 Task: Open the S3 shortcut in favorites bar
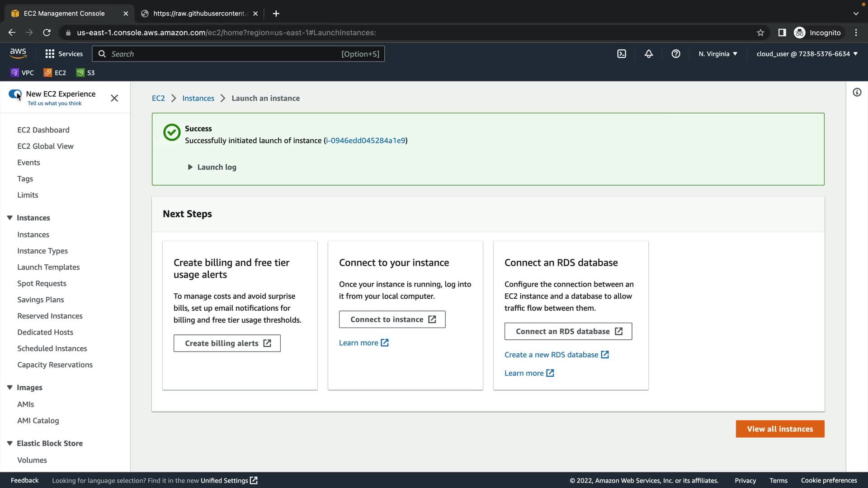[x=86, y=73]
